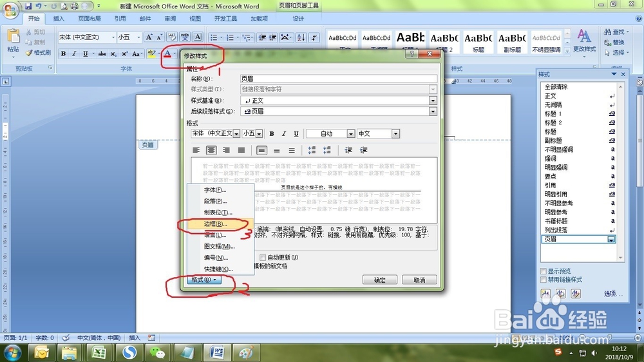Image resolution: width=644 pixels, height=362 pixels.
Task: Select center alignment in the Modify Style dialog
Action: 211,150
